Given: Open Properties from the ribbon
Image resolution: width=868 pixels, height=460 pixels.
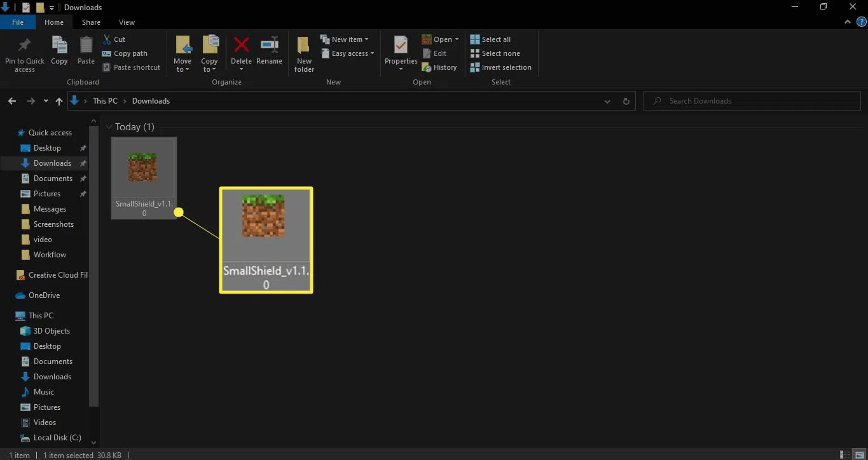Looking at the screenshot, I should (x=401, y=46).
